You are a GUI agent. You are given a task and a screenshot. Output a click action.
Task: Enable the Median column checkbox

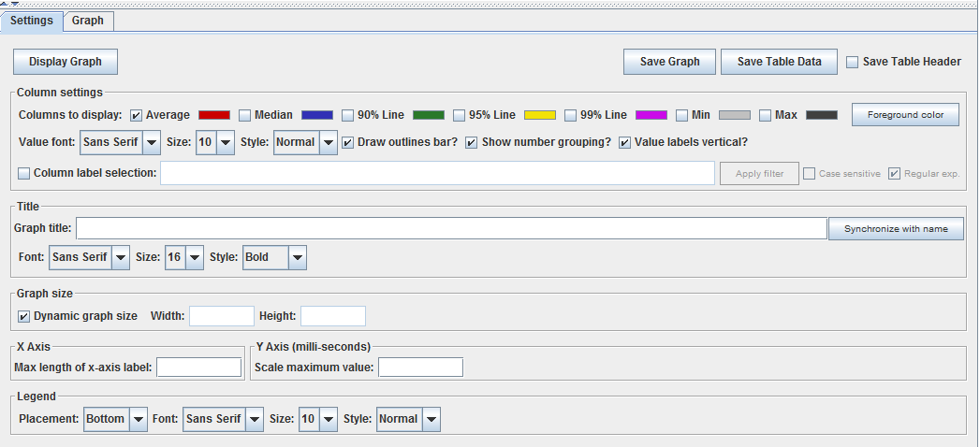tap(245, 116)
